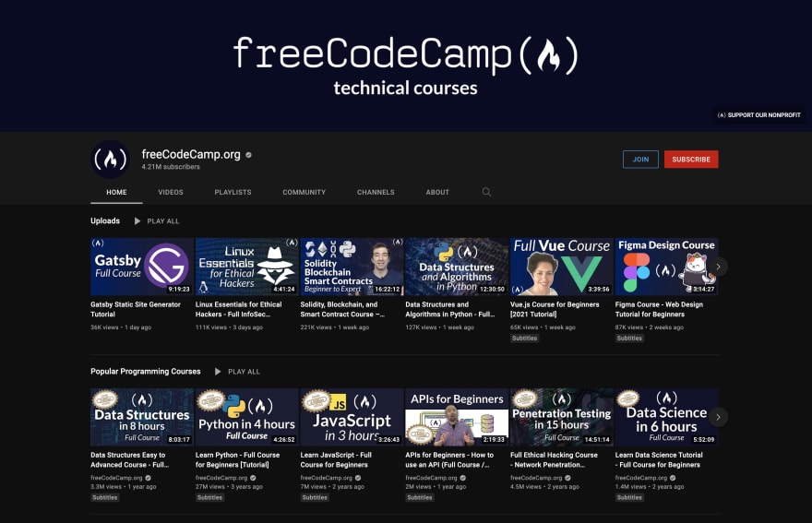Open the channel search magnifier icon
The width and height of the screenshot is (812, 523).
click(486, 192)
